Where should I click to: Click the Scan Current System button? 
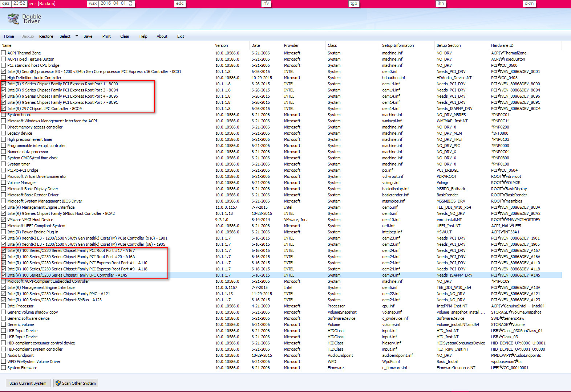[28, 383]
